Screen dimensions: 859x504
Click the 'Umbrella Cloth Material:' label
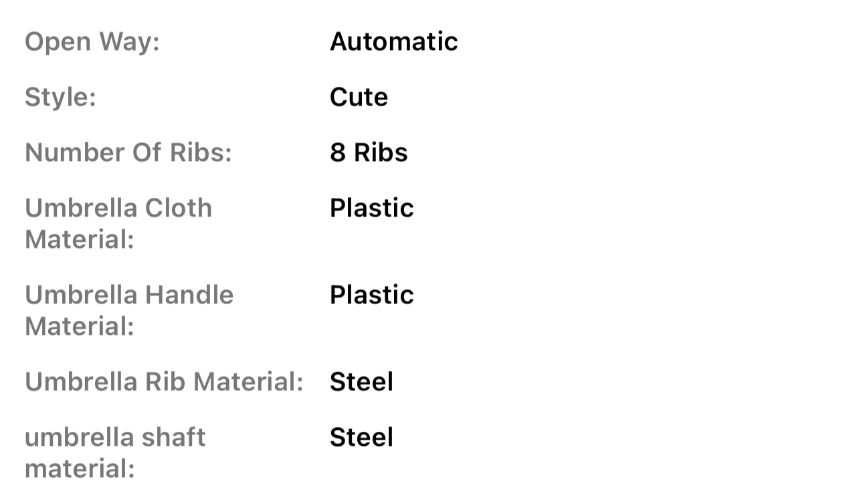[118, 223]
